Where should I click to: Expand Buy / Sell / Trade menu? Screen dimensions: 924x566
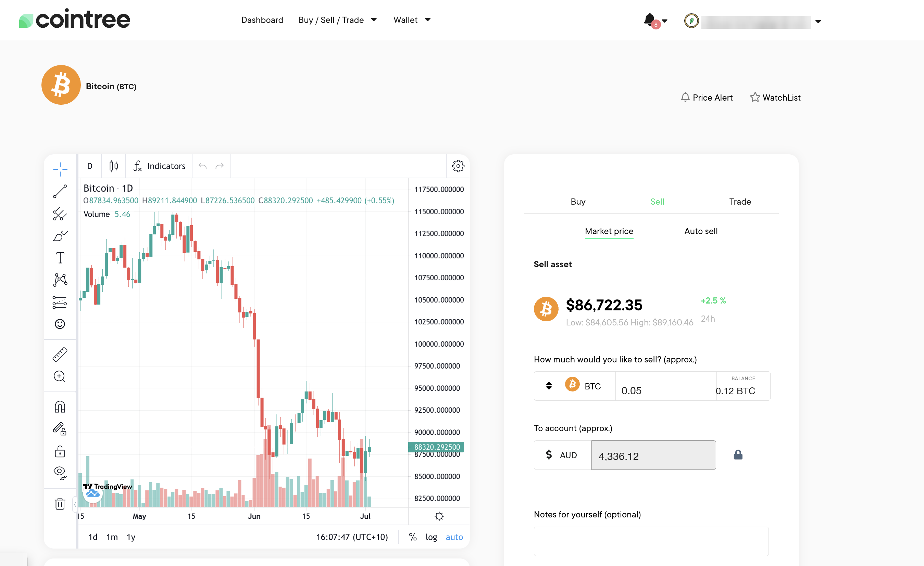pos(337,20)
